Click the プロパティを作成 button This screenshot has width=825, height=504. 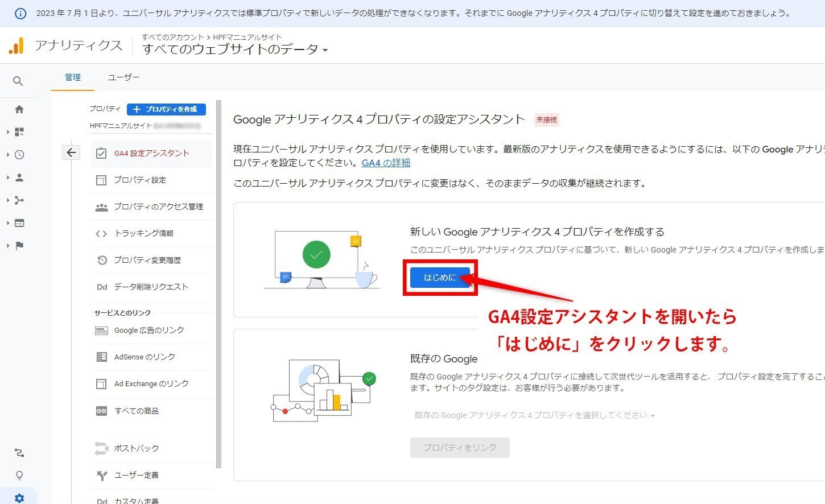tap(166, 109)
